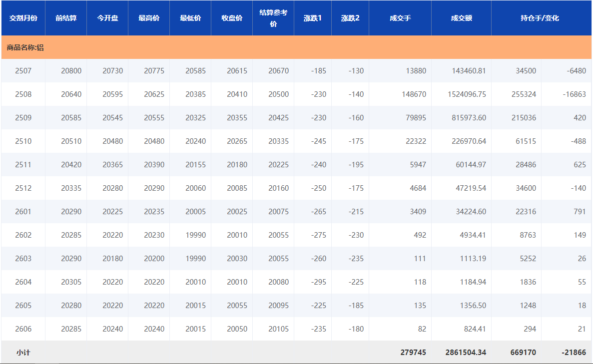Click the 最高价 column header
The image size is (593, 364).
coord(149,18)
